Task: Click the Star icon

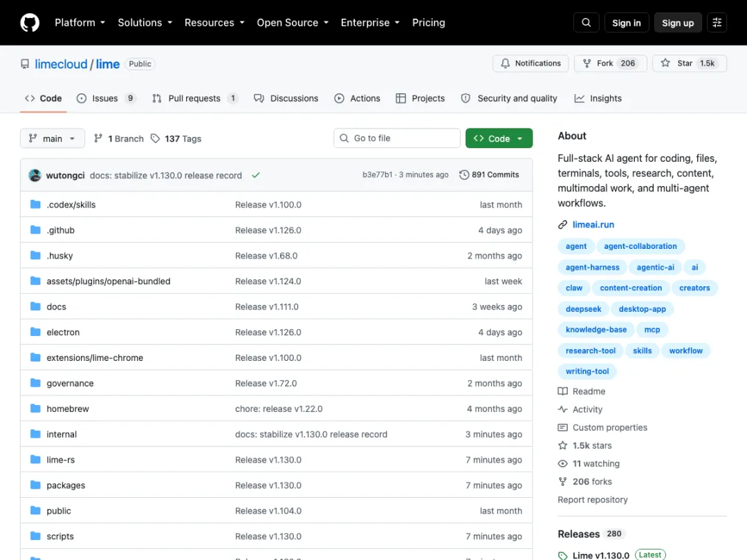Action: point(665,63)
